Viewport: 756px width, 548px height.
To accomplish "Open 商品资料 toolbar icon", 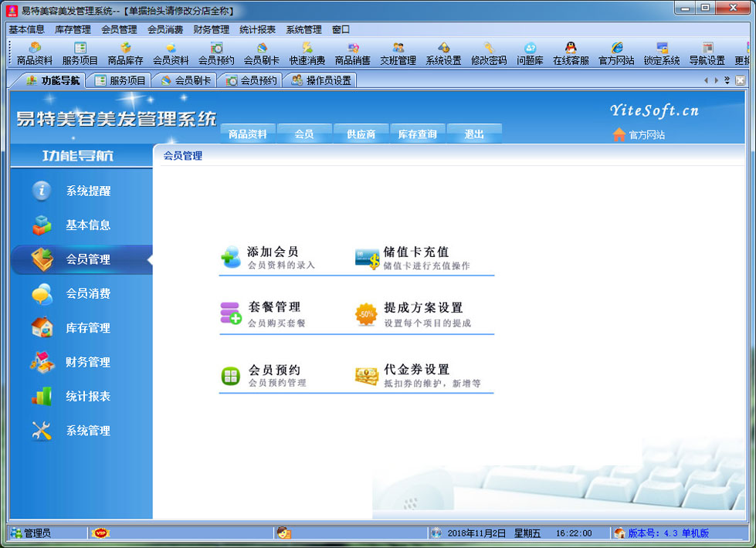I will 35,53.
